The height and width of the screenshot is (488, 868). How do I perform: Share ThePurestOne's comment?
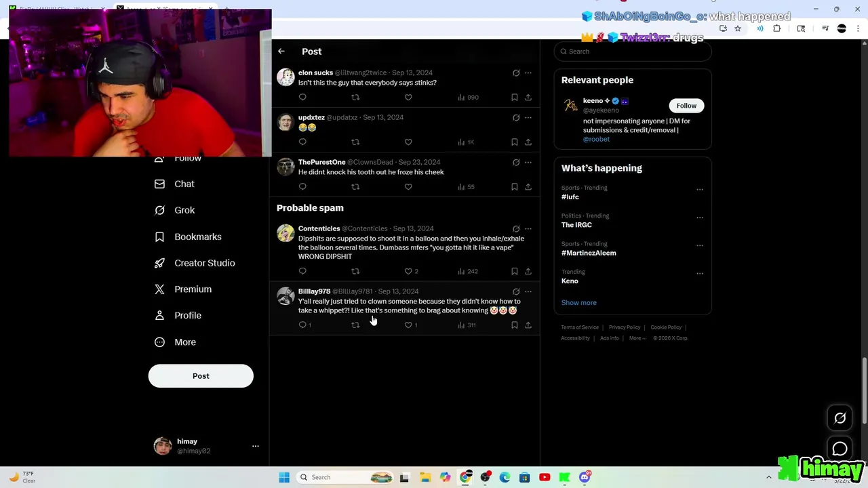coord(528,187)
